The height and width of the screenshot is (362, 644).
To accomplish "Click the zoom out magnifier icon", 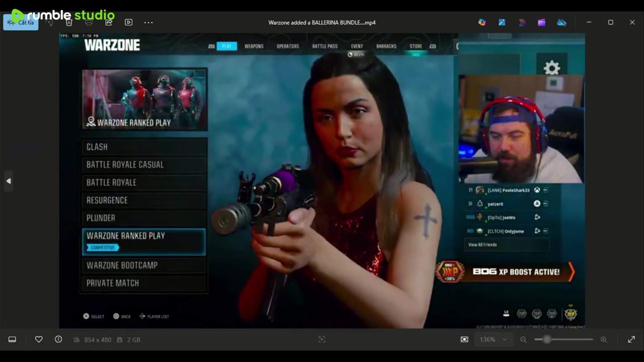I will pyautogui.click(x=523, y=340).
